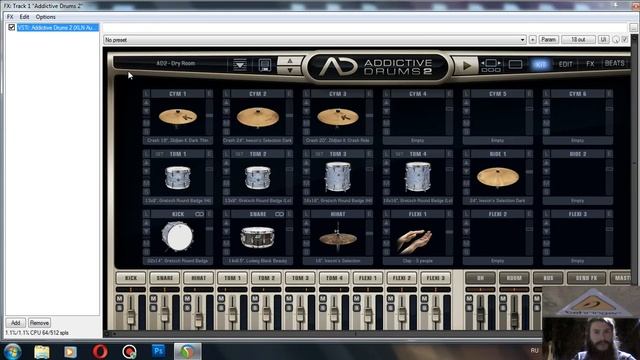Image resolution: width=640 pixels, height=360 pixels.
Task: Click the plus button next to the preset dropdown
Action: click(x=533, y=40)
